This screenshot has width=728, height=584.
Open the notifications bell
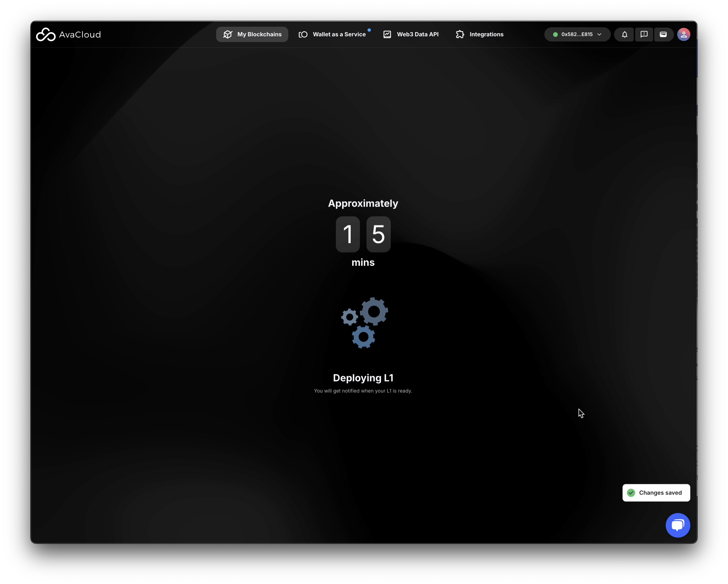tap(624, 34)
